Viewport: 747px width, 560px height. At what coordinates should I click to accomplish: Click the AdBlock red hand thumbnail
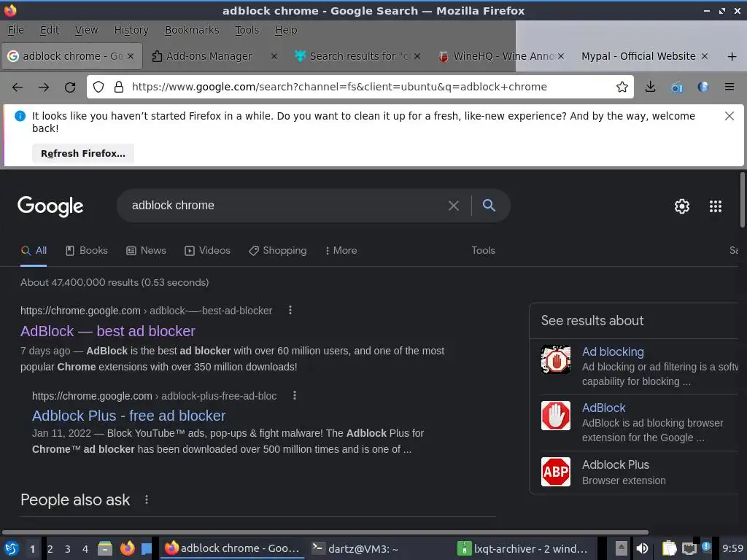tap(555, 415)
